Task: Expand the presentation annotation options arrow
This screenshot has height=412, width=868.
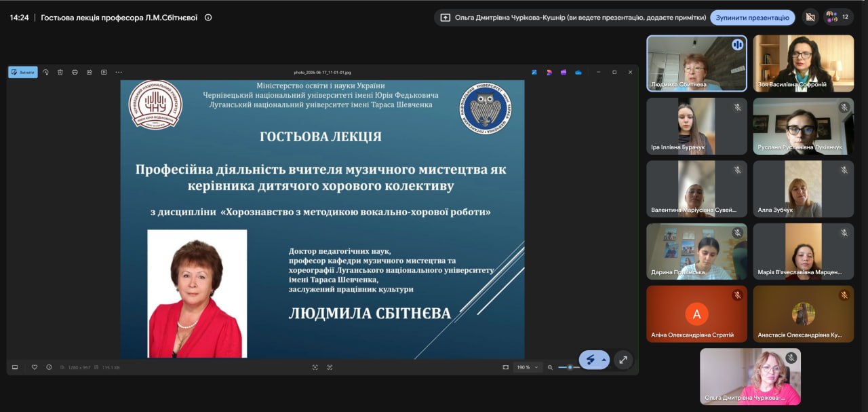Action: pyautogui.click(x=604, y=360)
